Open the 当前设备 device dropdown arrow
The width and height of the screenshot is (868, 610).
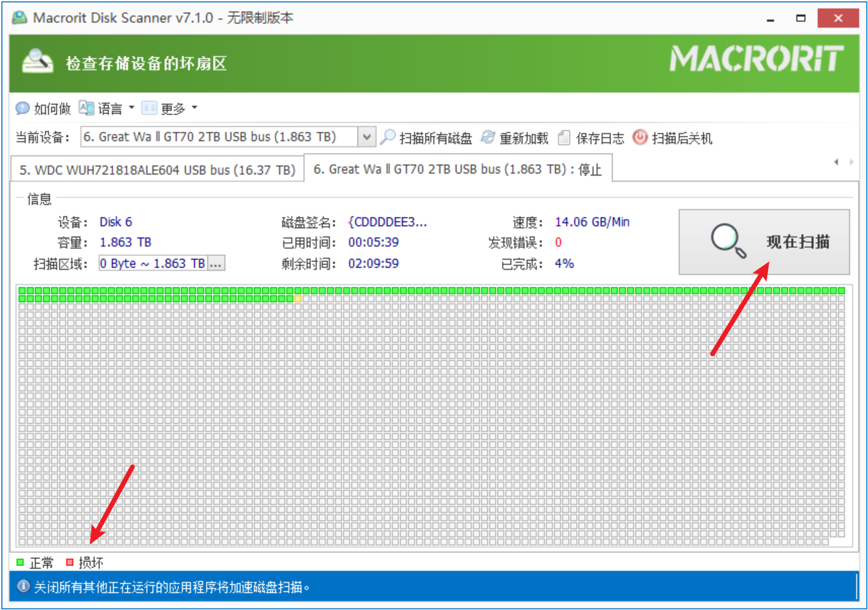366,137
